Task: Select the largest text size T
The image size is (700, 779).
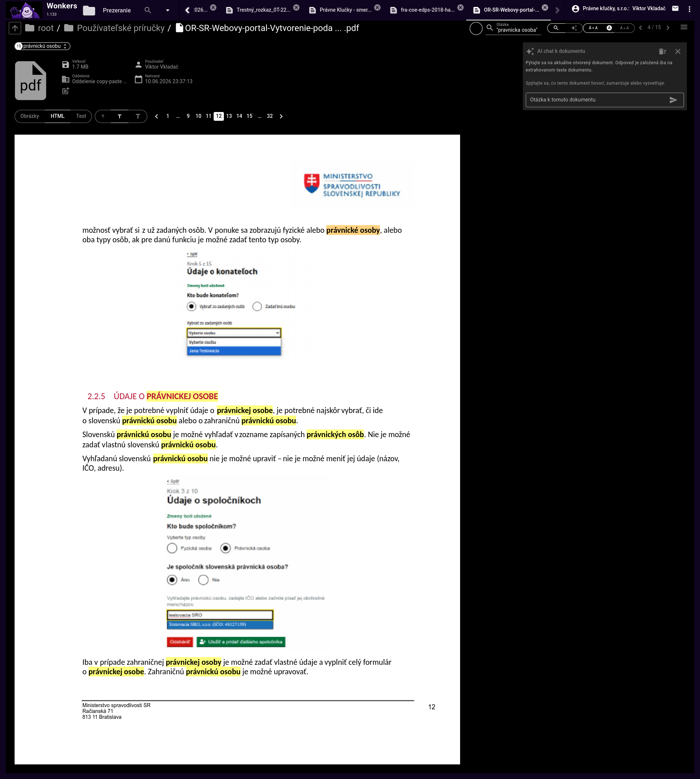Action: [138, 116]
